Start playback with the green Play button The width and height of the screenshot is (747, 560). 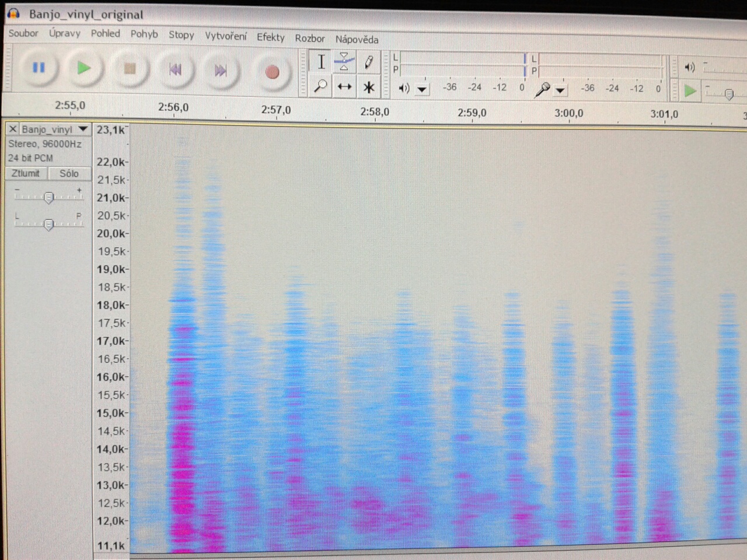(84, 68)
